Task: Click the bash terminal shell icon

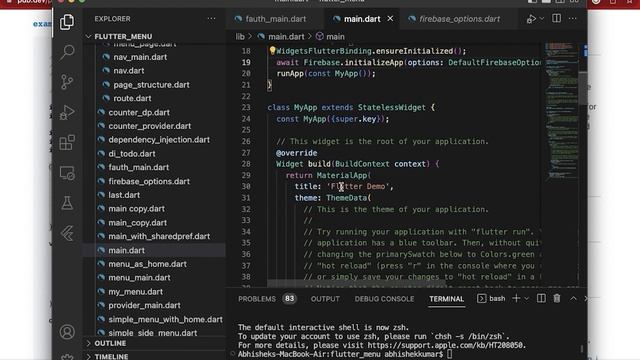Action: coord(481,298)
